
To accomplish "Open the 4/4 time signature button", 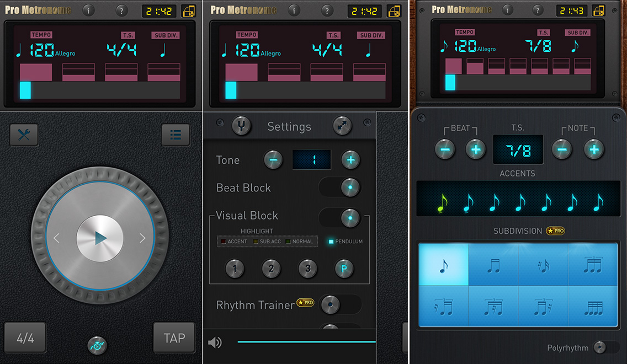I will coord(25,338).
